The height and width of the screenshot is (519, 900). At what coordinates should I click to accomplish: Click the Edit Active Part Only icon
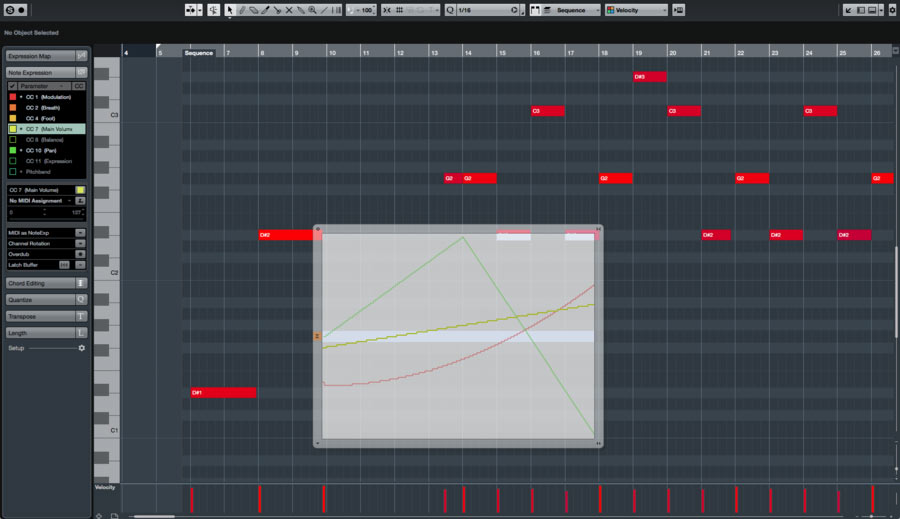(547, 10)
